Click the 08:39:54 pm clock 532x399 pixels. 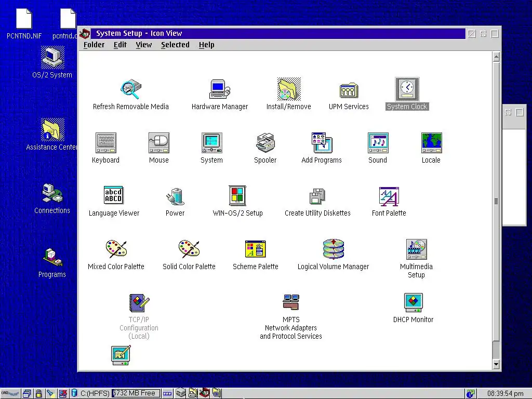coord(505,394)
